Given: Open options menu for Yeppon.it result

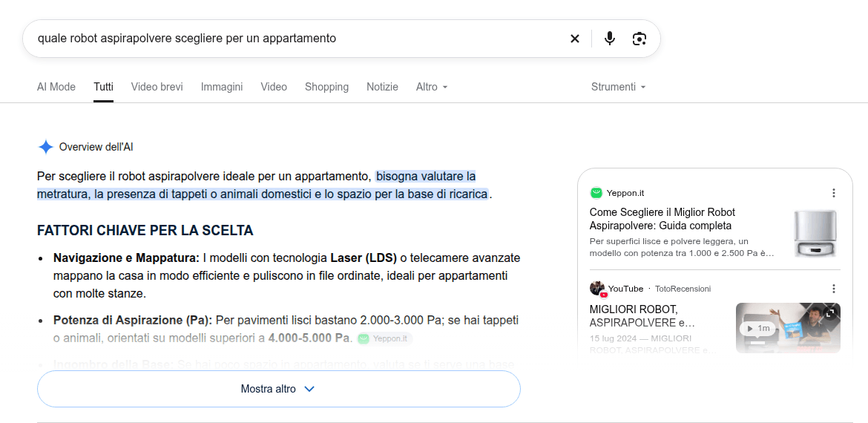Looking at the screenshot, I should point(834,193).
